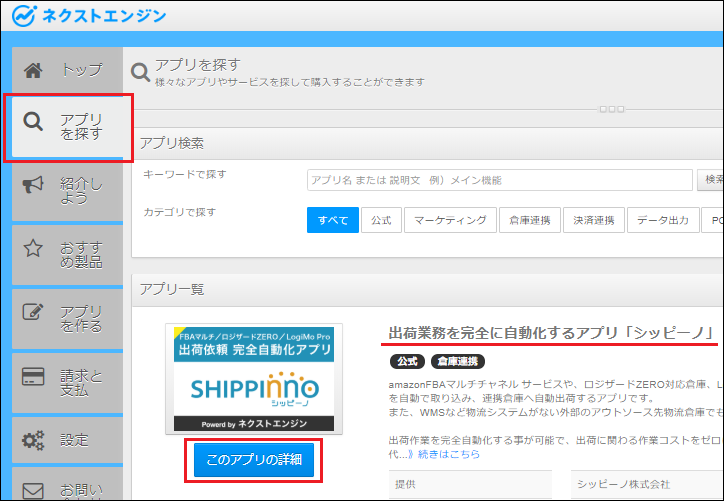Select the アプリを探す search sidebar icon
Screen dimensions: 724x501
click(33, 123)
